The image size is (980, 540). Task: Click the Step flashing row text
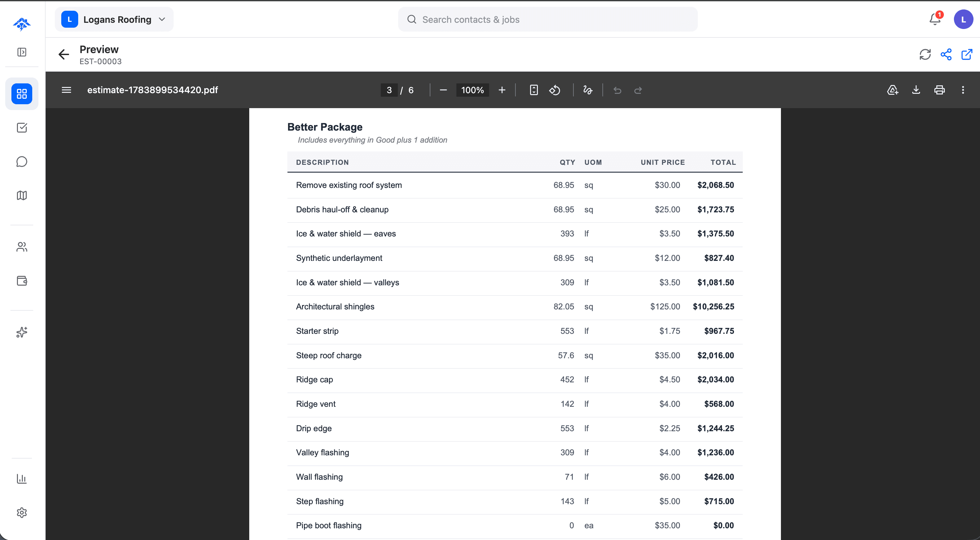(x=320, y=501)
